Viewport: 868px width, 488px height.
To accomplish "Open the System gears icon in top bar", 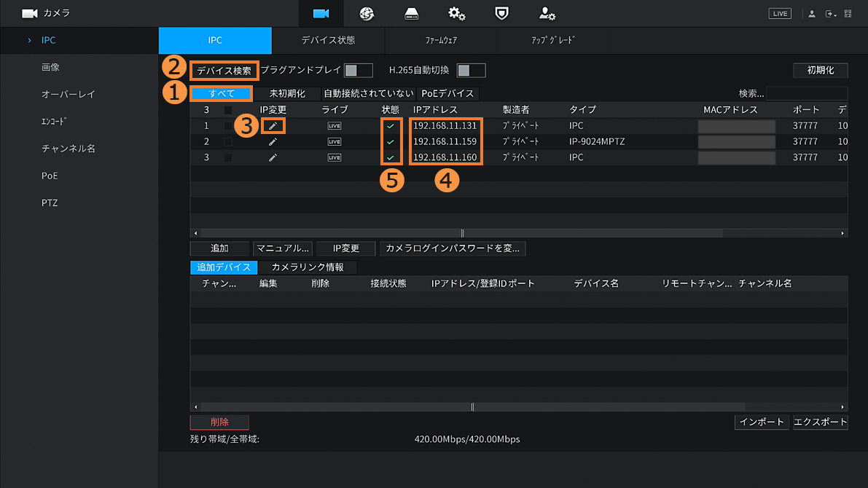I will (457, 13).
